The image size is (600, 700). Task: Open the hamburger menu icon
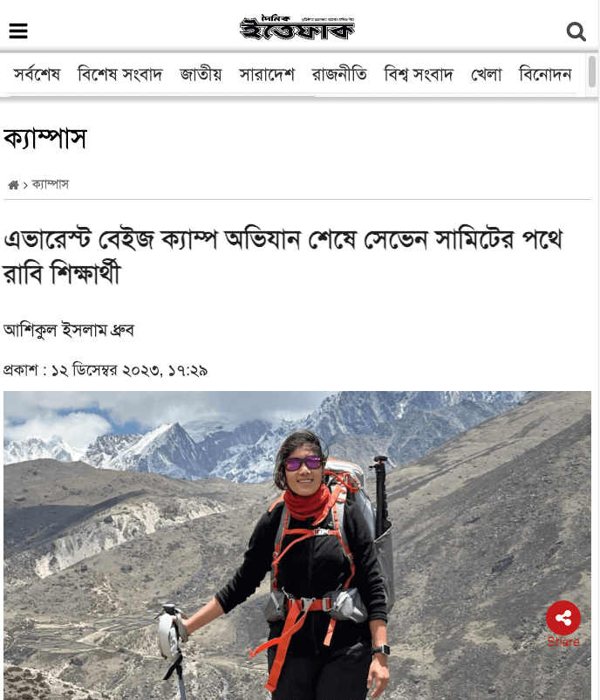click(x=18, y=31)
